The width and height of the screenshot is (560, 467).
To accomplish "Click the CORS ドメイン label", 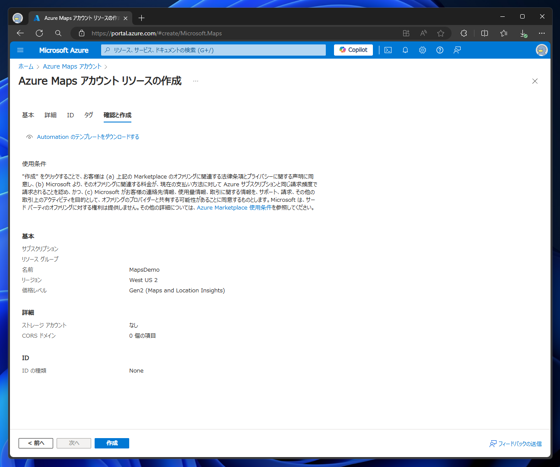I will pyautogui.click(x=39, y=336).
